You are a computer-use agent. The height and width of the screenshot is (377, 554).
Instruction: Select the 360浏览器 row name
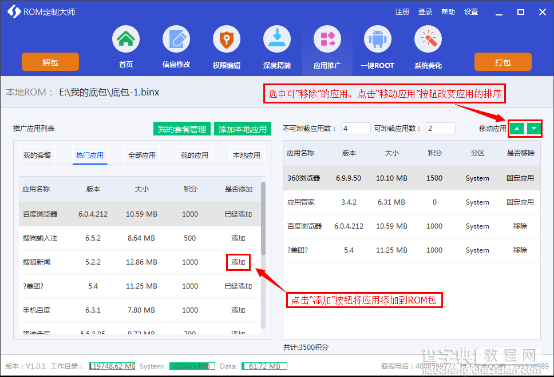pos(304,178)
